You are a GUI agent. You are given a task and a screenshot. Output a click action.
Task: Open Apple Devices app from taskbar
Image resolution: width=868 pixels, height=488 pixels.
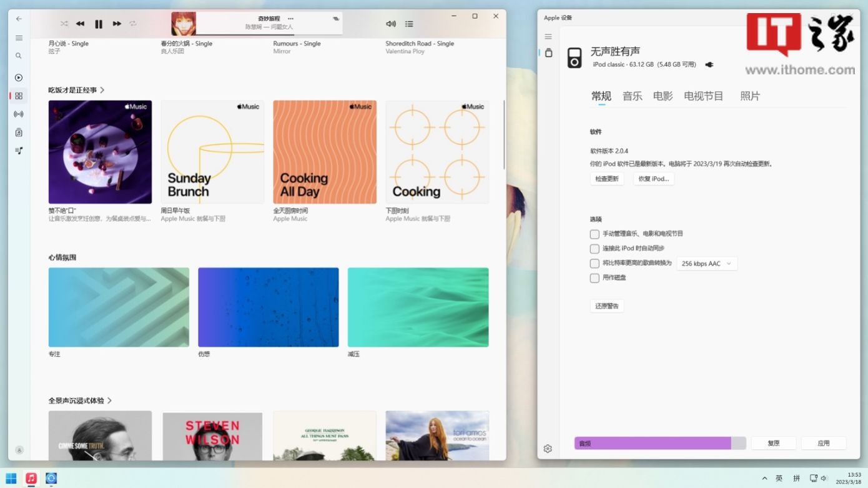(x=51, y=478)
